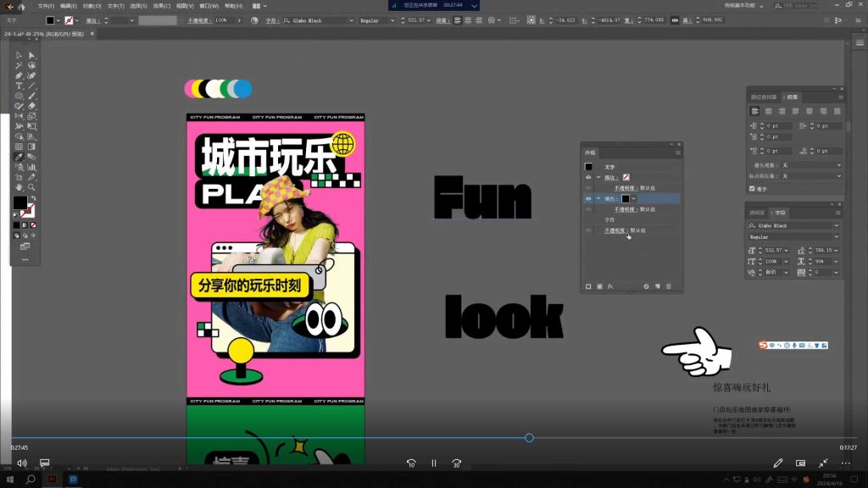Image resolution: width=868 pixels, height=488 pixels.
Task: Pick the Zoom magnifier tool
Action: pyautogui.click(x=32, y=187)
